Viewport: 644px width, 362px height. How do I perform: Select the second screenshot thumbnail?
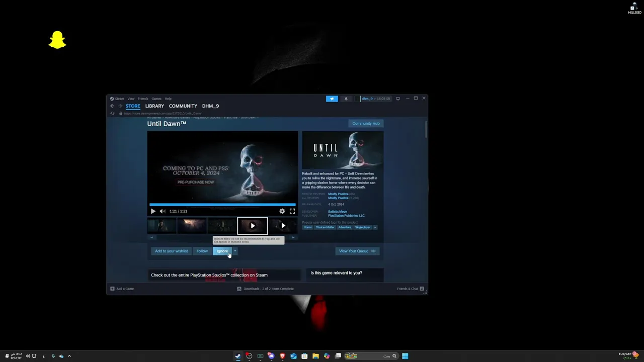click(x=192, y=226)
